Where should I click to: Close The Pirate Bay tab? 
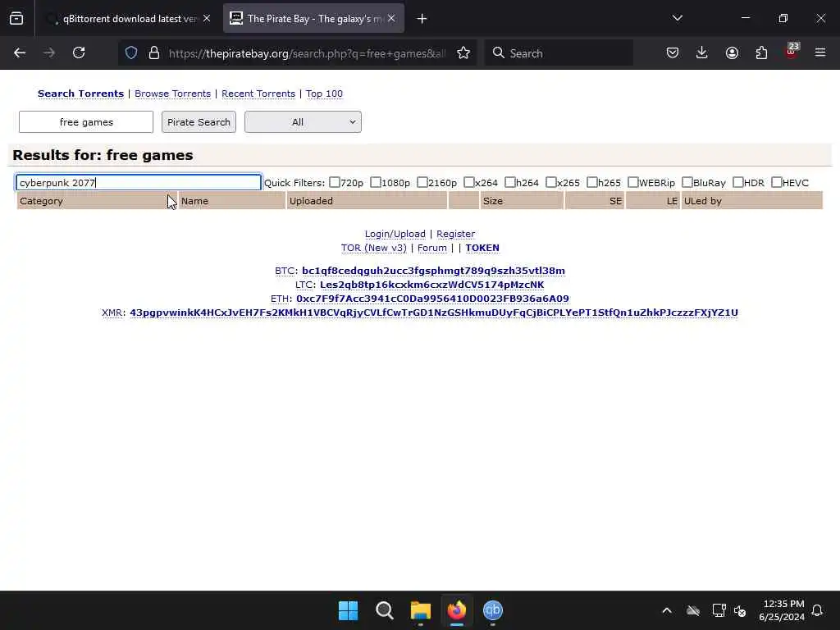pyautogui.click(x=391, y=19)
